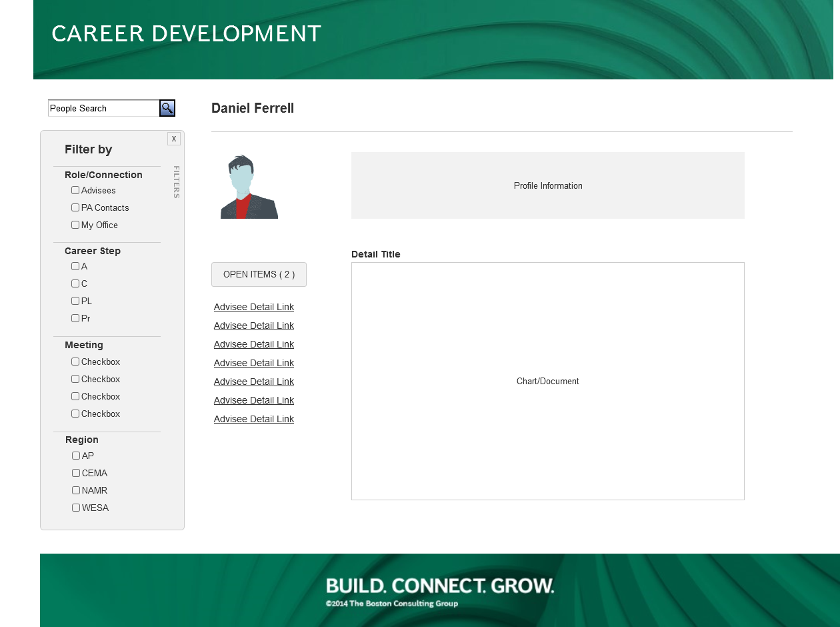The width and height of the screenshot is (840, 627).
Task: Click the Region section heading
Action: pos(82,440)
